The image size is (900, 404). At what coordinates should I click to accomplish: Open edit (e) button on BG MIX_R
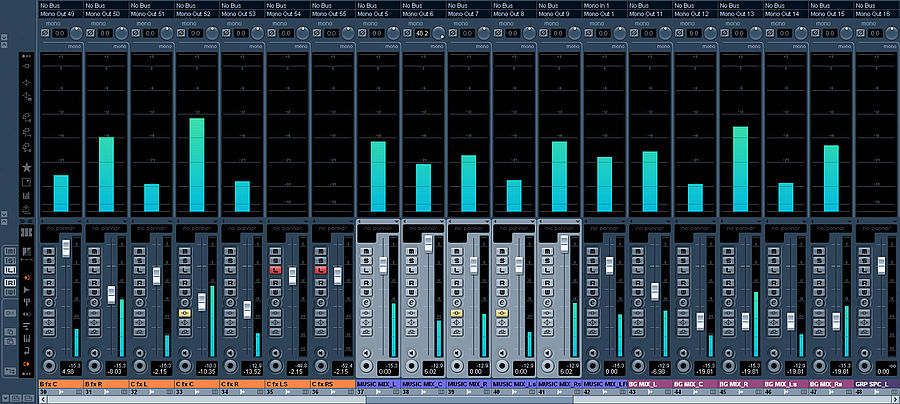(730, 302)
